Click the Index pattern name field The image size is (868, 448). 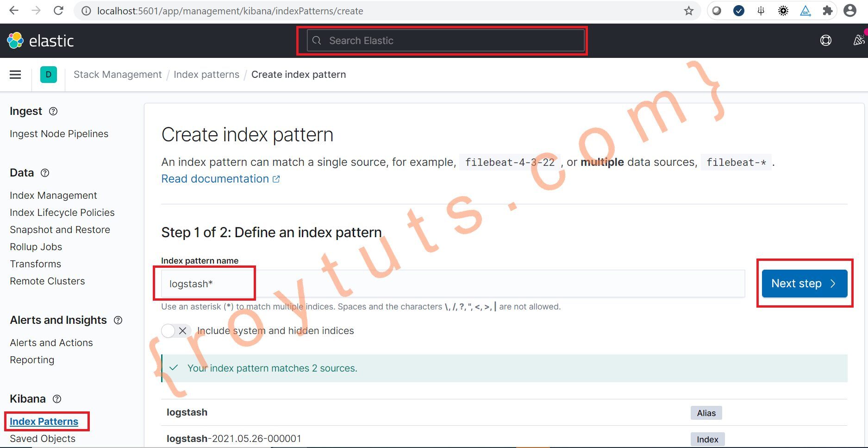coord(453,284)
